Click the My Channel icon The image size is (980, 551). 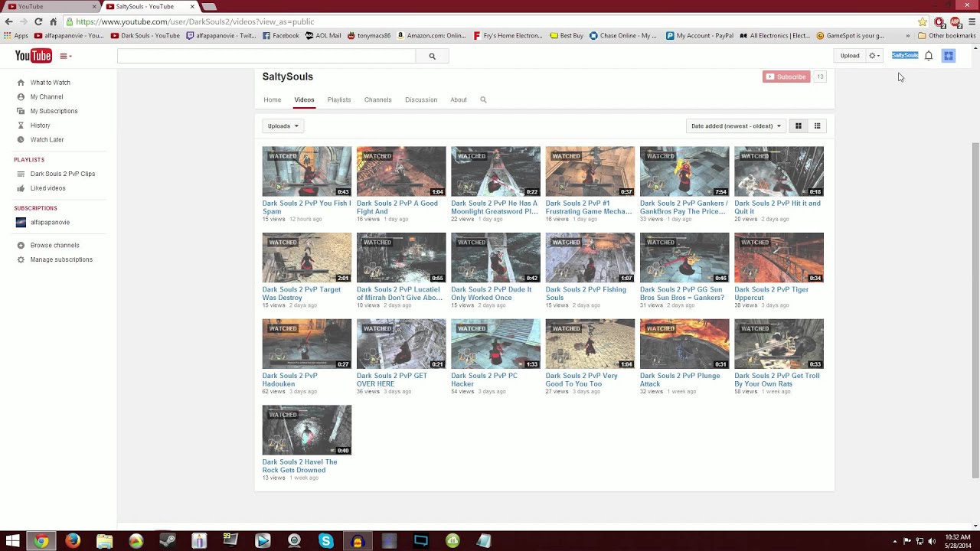tap(21, 97)
